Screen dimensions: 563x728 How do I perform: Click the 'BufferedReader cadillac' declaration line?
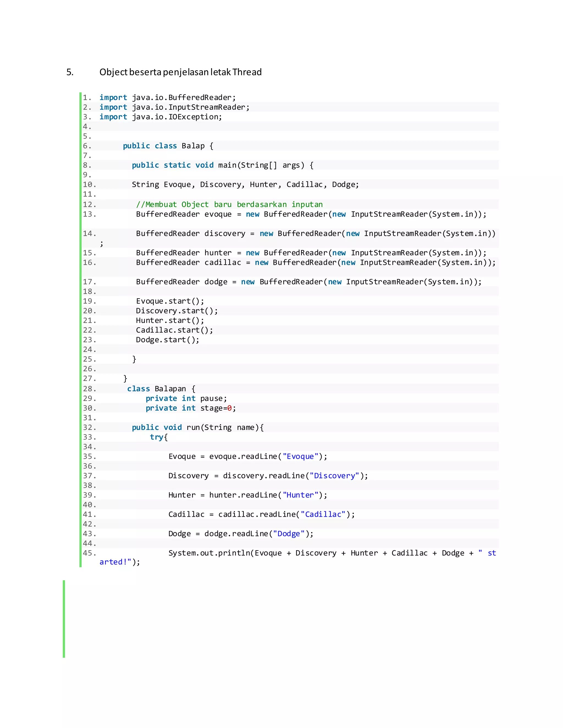[x=316, y=262]
